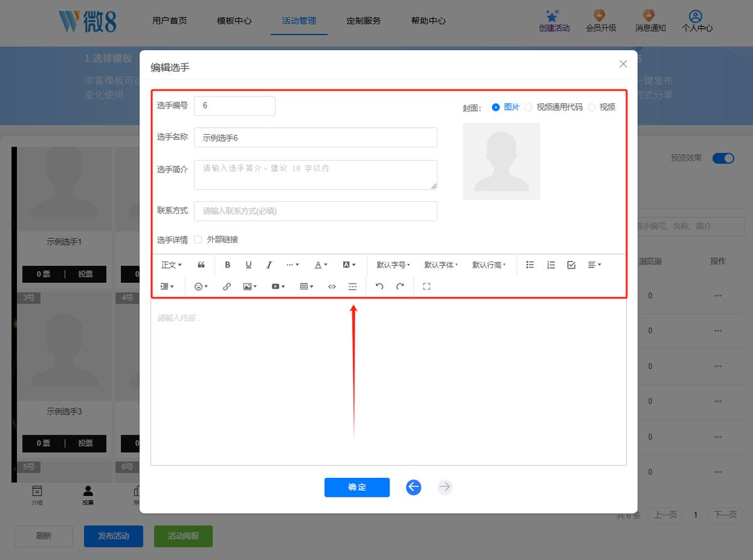Open the 模板中心 navigation item
The height and width of the screenshot is (560, 753).
[x=234, y=21]
